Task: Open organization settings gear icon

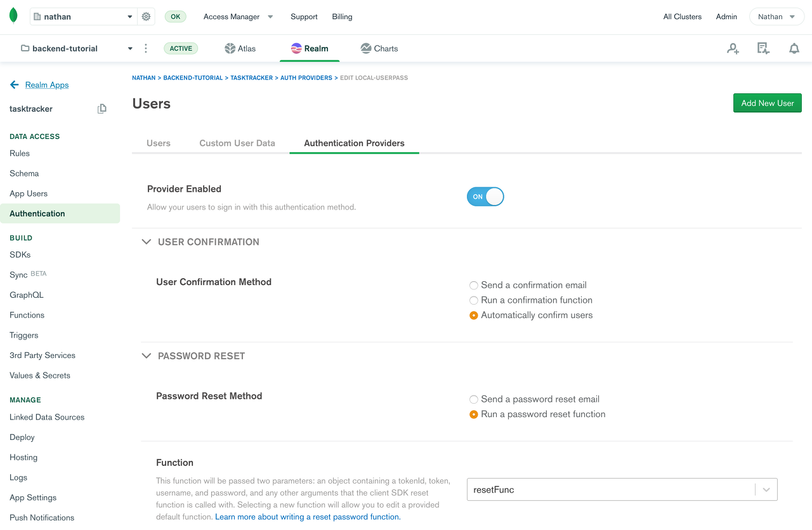Action: click(146, 17)
